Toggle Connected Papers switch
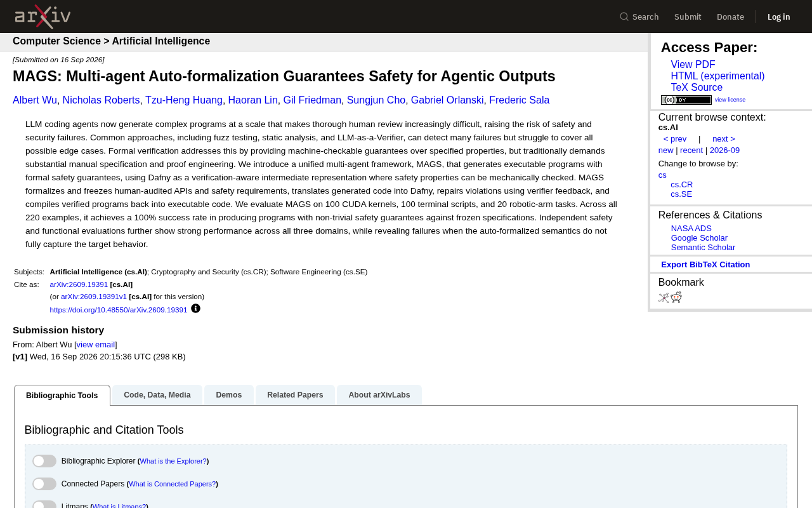The image size is (812, 508). [44, 484]
